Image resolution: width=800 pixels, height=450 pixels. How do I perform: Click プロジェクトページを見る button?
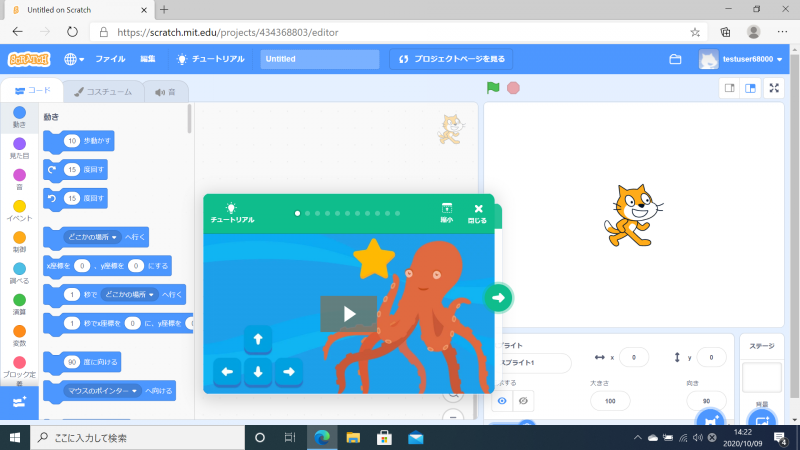tap(451, 59)
